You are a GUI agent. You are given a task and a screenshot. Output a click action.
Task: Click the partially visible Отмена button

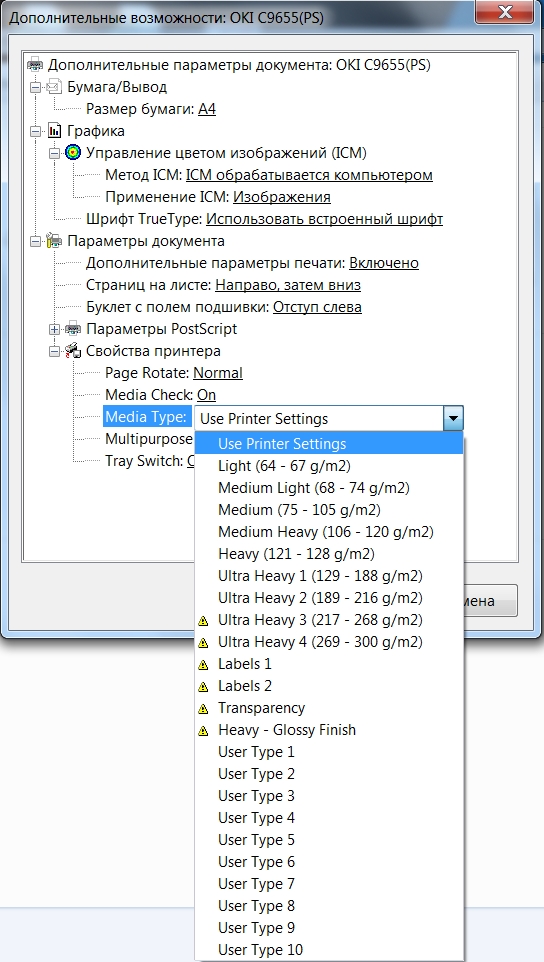pyautogui.click(x=491, y=601)
